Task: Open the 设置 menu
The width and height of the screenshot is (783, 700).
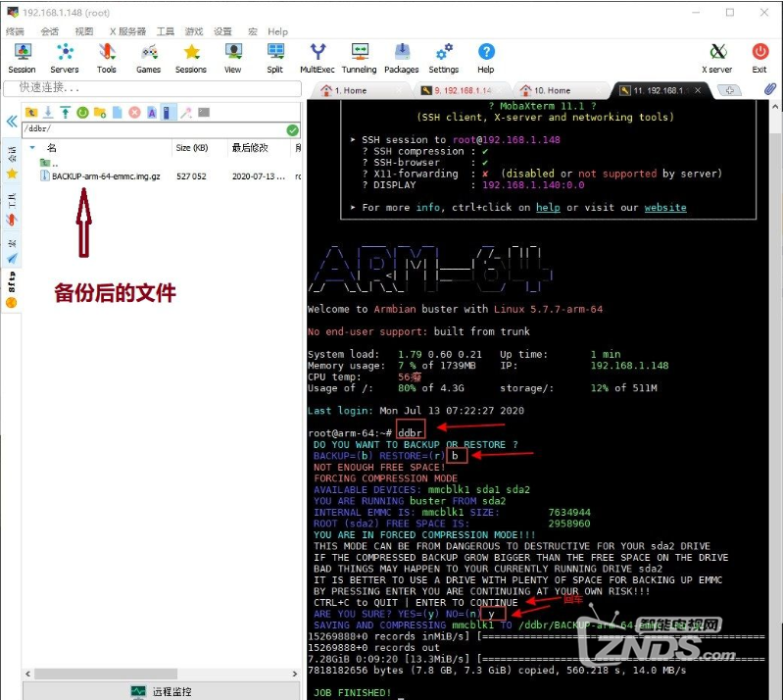Action: click(x=222, y=31)
